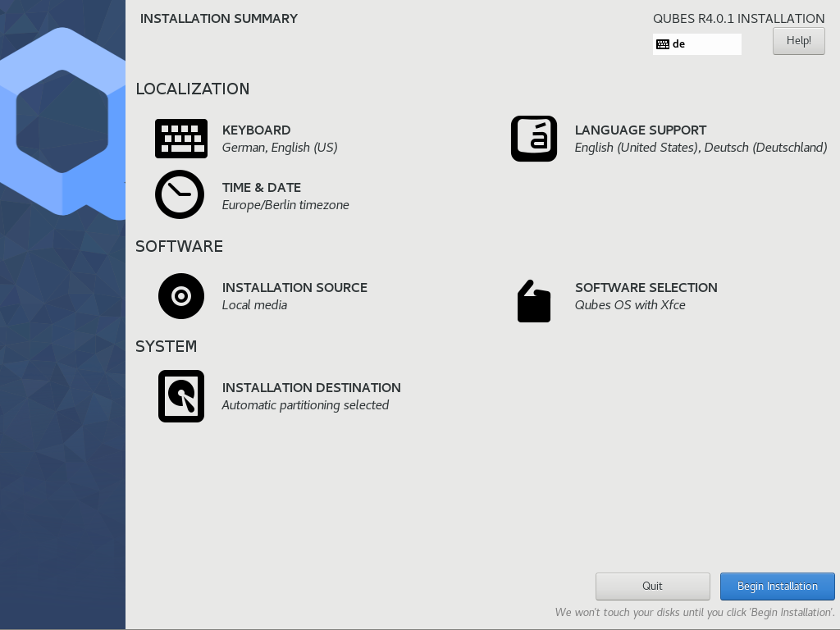The image size is (840, 630).
Task: Open Software Selection package icon
Action: click(x=534, y=301)
